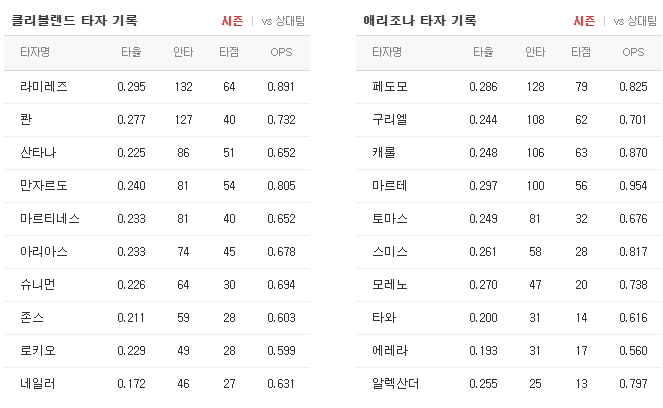Click the 애리조나 타자 기록 heading
The height and width of the screenshot is (408, 663).
coord(419,20)
